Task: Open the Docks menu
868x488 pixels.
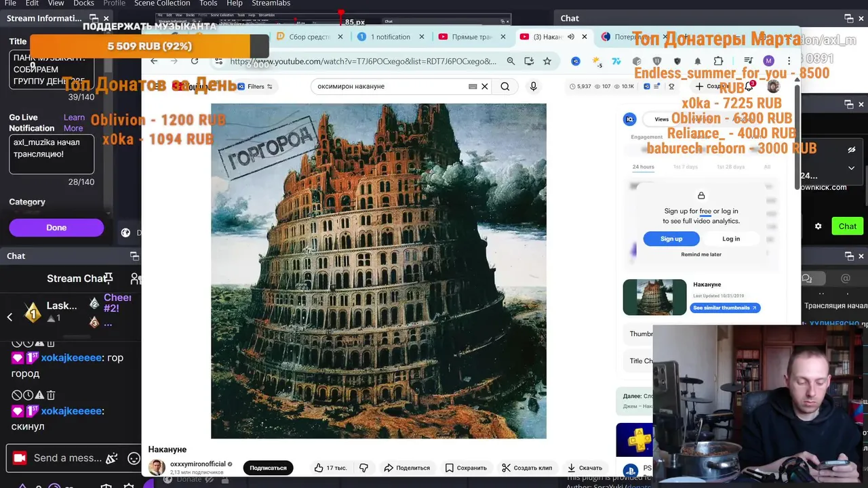Action: coord(83,3)
